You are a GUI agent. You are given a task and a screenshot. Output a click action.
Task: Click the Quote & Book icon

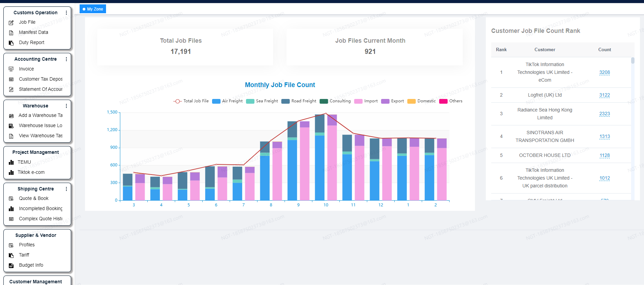tap(11, 199)
